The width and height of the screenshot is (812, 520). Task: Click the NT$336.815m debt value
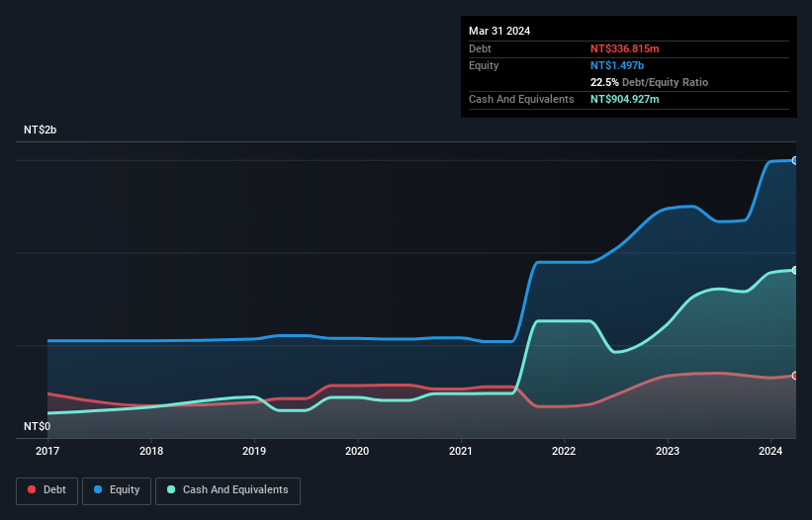624,48
